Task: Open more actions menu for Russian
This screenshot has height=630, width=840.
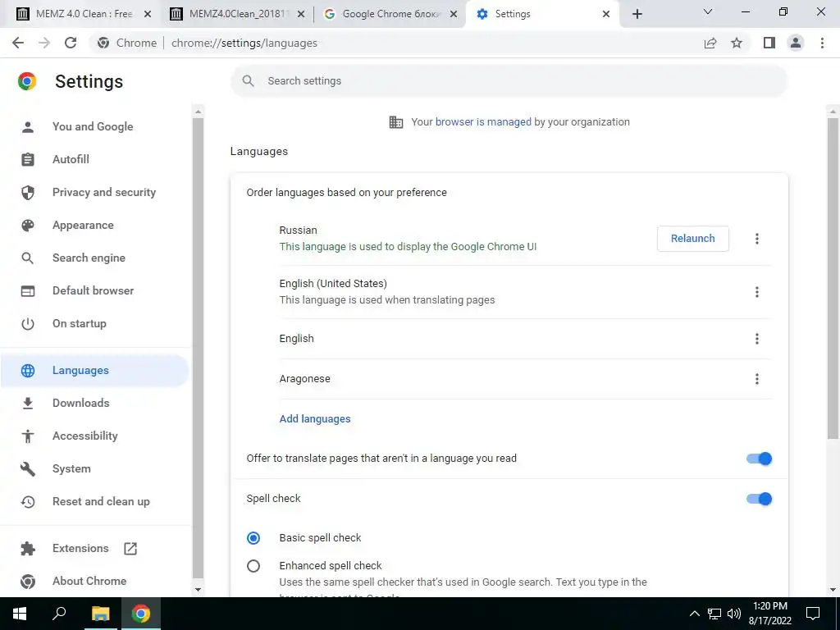Action: pos(757,239)
